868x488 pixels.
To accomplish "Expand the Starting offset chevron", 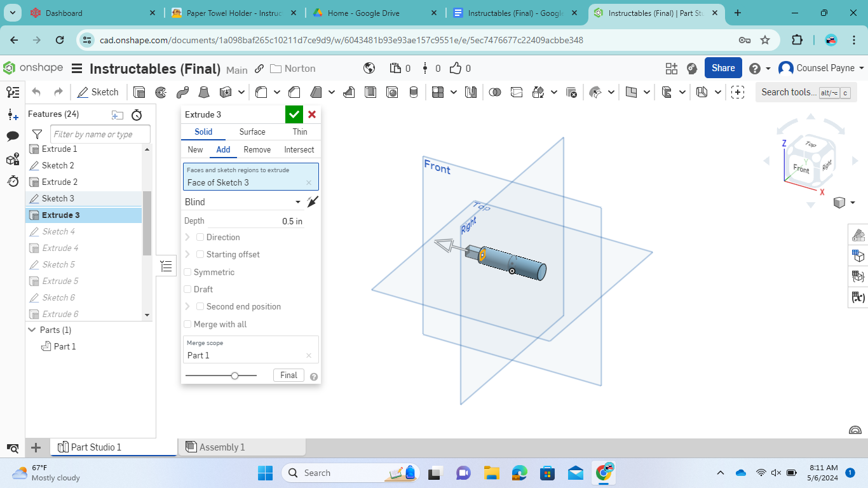I will click(x=187, y=254).
